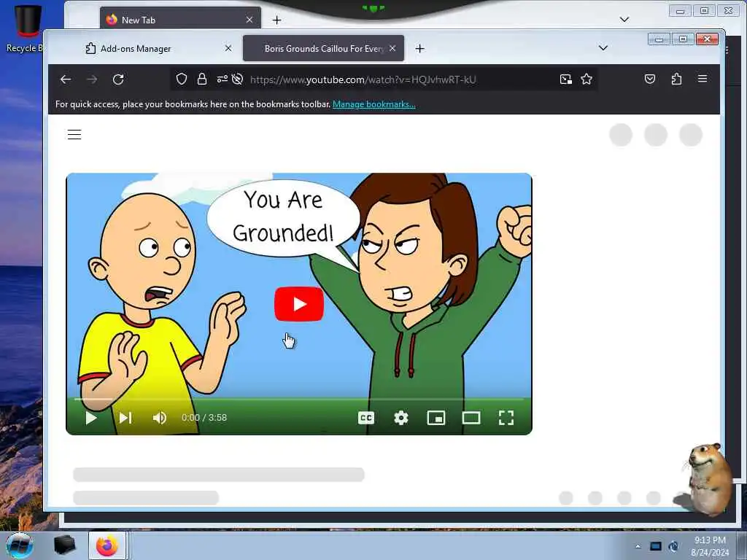Seek on the video progress bar
747x560 pixels.
(x=299, y=399)
